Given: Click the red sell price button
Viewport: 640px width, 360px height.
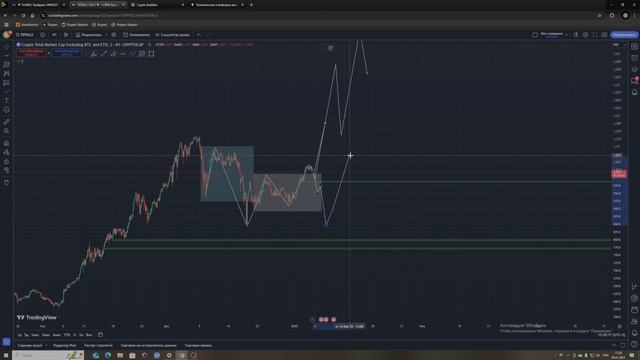Looking at the screenshot, I should [31, 53].
